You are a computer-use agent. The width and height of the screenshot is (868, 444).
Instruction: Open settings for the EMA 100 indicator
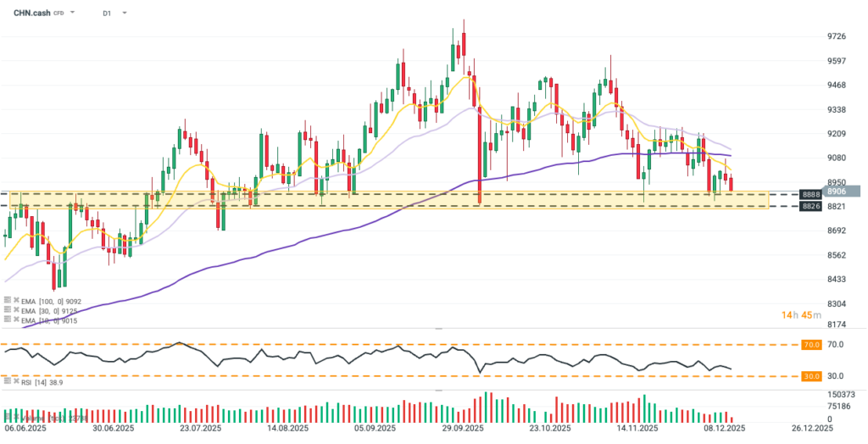click(7, 300)
